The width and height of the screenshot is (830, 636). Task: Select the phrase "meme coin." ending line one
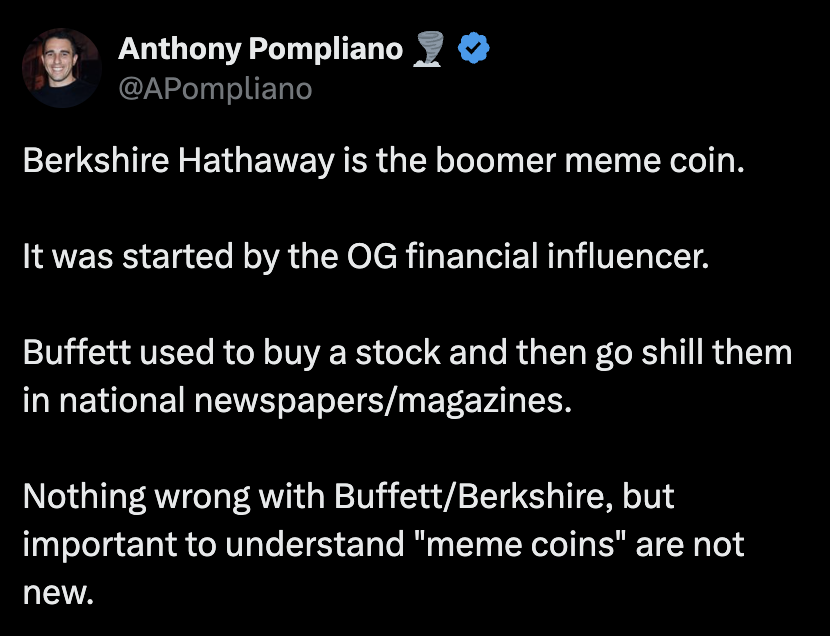coord(655,160)
